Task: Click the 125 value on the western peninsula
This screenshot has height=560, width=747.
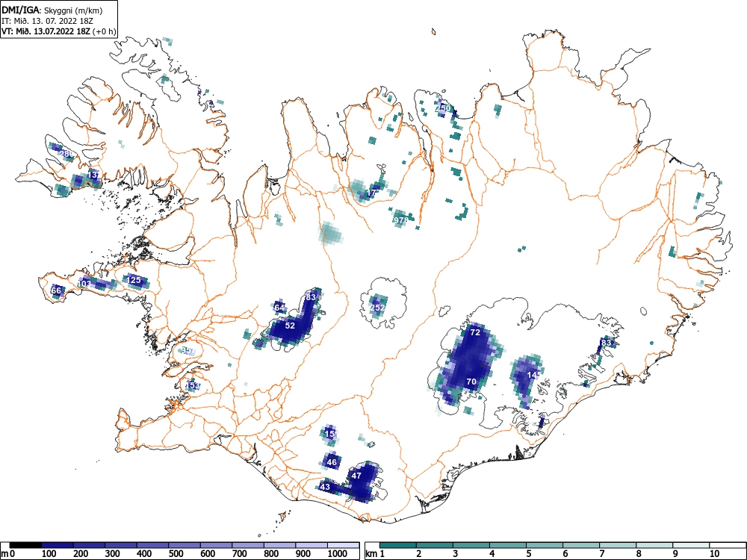Action: coord(134,280)
